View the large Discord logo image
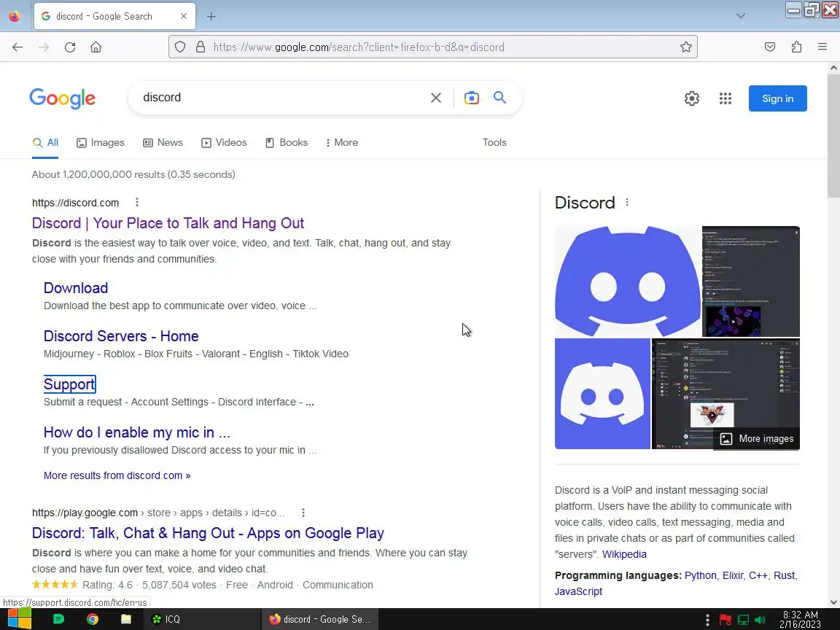 pyautogui.click(x=627, y=281)
